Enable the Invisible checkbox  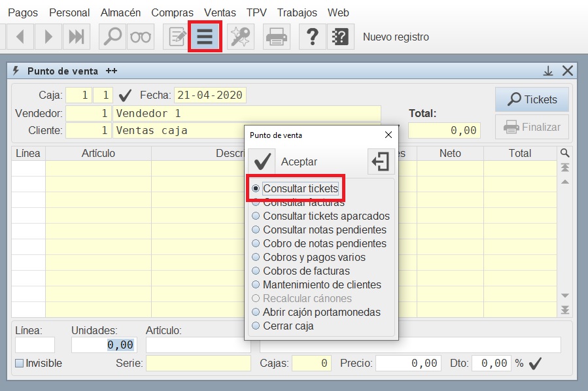point(19,363)
